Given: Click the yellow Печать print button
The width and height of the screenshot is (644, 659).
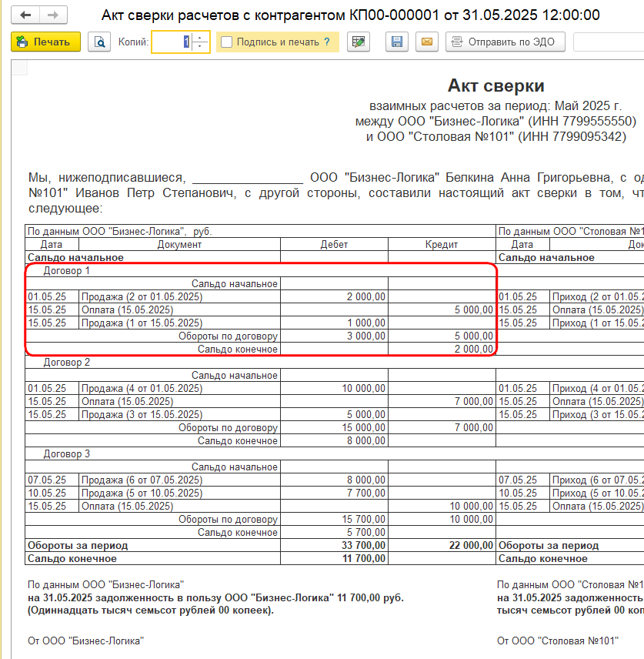Looking at the screenshot, I should 46,42.
